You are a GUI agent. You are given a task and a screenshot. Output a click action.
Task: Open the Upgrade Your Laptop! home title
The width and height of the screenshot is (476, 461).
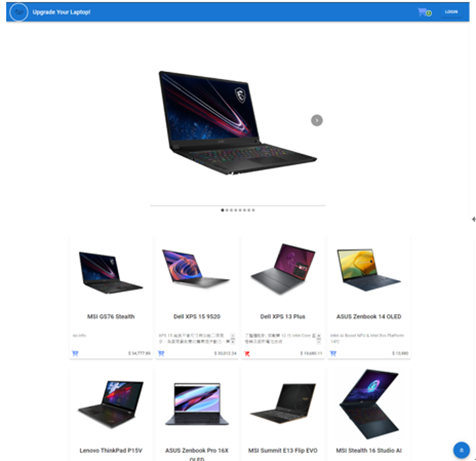point(61,12)
